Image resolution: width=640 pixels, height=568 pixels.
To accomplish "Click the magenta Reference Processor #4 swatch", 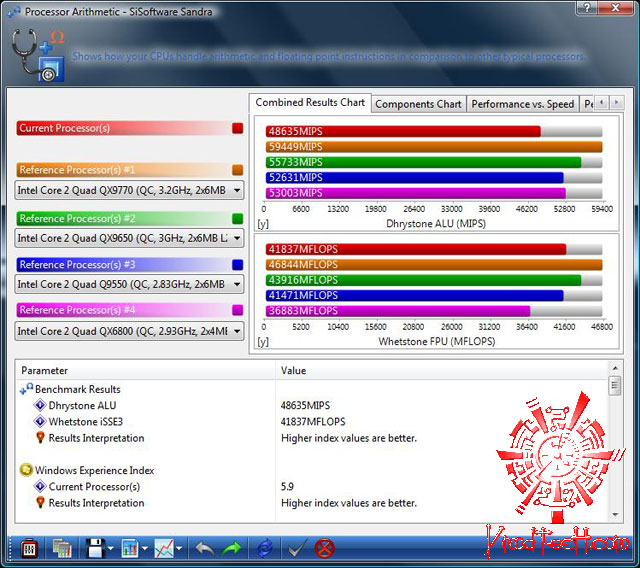I will pyautogui.click(x=238, y=310).
